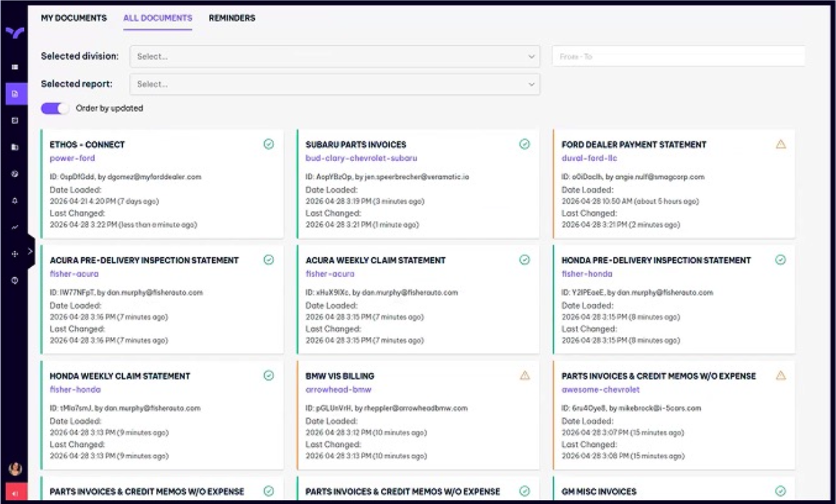This screenshot has height=504, width=836.
Task: Open the buildings icon in the sidebar
Action: [15, 147]
